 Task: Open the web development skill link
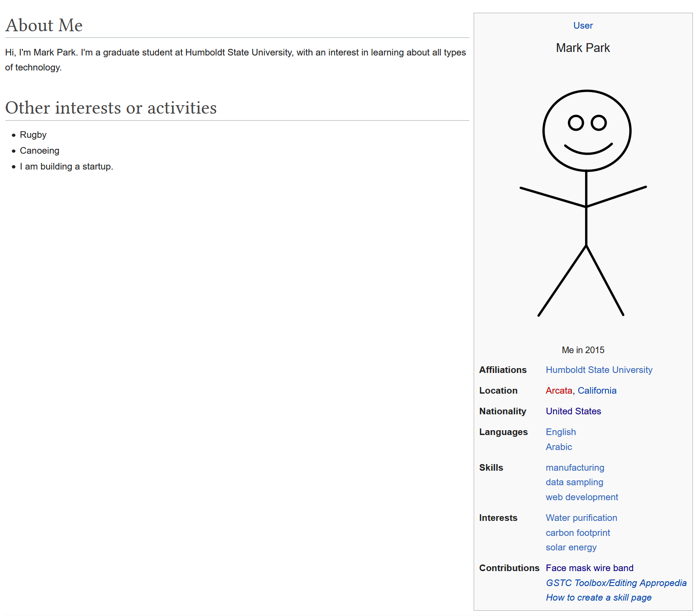pos(582,497)
